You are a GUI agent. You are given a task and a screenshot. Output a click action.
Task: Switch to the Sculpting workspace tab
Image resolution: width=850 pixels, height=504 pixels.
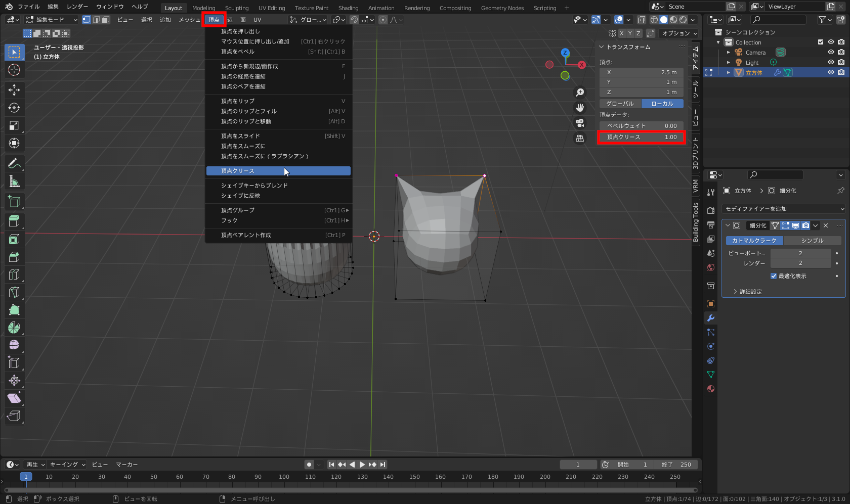pos(237,8)
